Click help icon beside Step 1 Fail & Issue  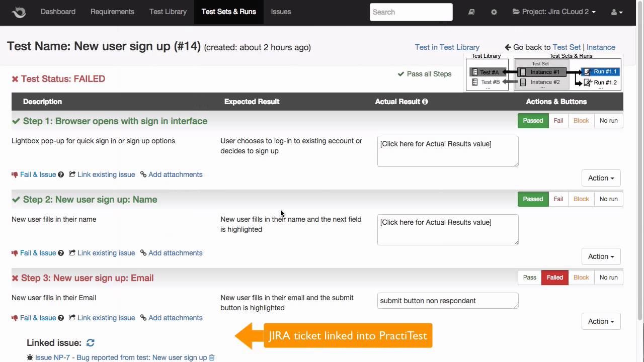tap(61, 174)
